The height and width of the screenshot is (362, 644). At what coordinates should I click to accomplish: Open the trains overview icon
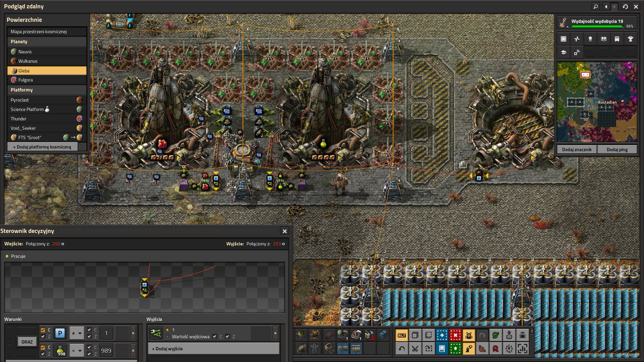tap(617, 39)
